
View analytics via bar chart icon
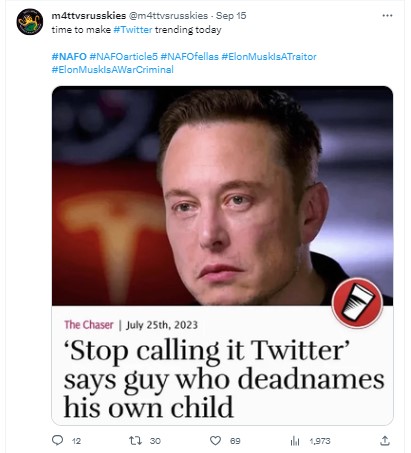tap(295, 441)
